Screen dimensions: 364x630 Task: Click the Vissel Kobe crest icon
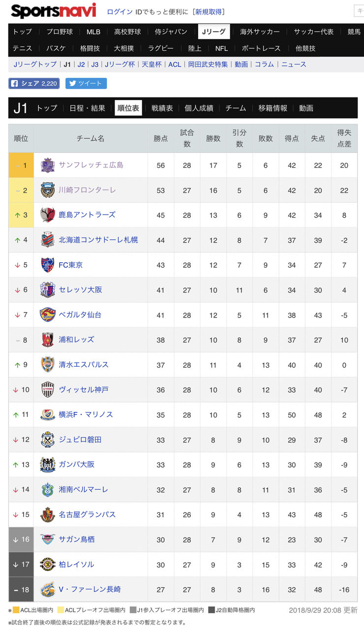(x=48, y=390)
